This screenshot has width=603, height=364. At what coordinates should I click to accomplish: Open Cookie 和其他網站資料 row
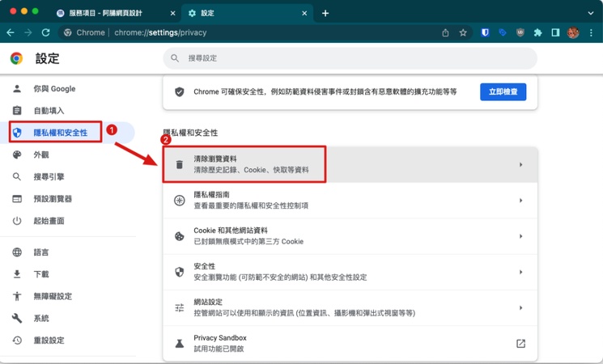tap(350, 236)
